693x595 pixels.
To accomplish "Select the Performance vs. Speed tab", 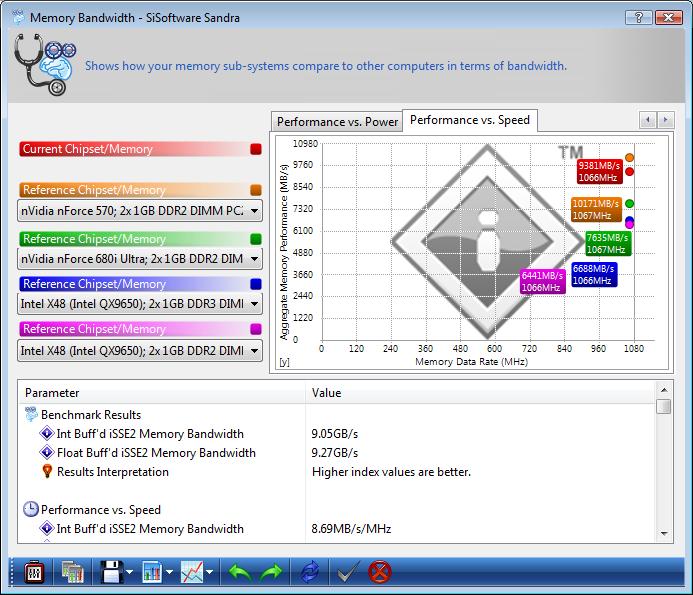I will (x=470, y=120).
